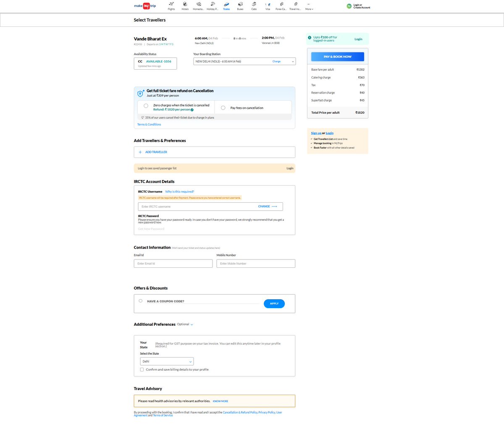The width and height of the screenshot is (504, 442).
Task: Select the Trains icon in navigation
Action: (x=226, y=4)
